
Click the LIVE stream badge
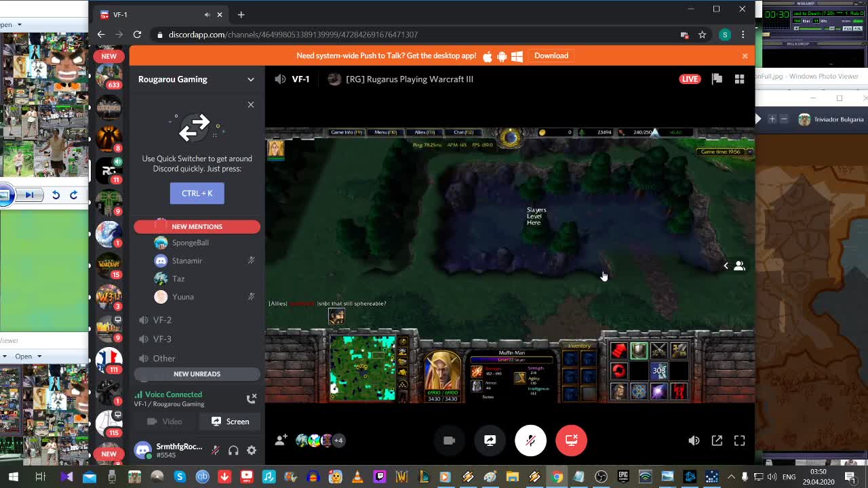pos(690,79)
